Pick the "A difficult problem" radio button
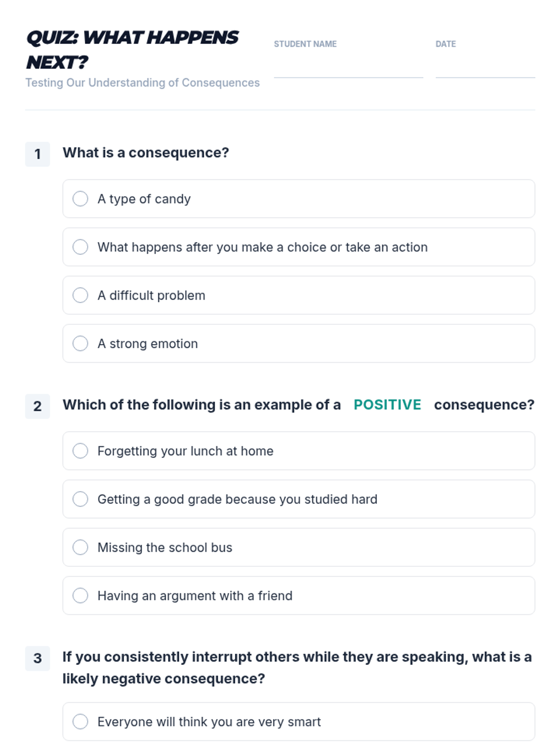This screenshot has width=560, height=747. 80,295
